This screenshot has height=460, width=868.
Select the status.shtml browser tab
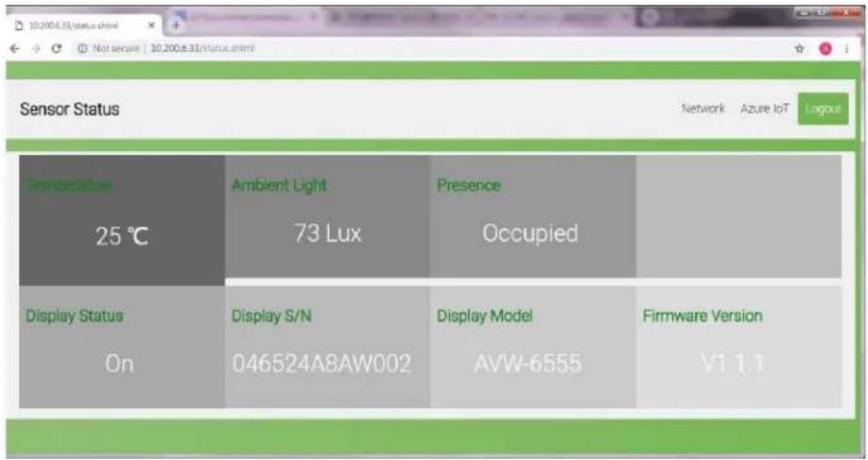tap(83, 26)
